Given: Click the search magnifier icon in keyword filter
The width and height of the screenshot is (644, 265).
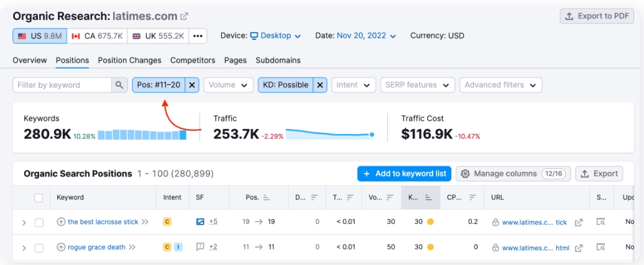Looking at the screenshot, I should click(119, 85).
